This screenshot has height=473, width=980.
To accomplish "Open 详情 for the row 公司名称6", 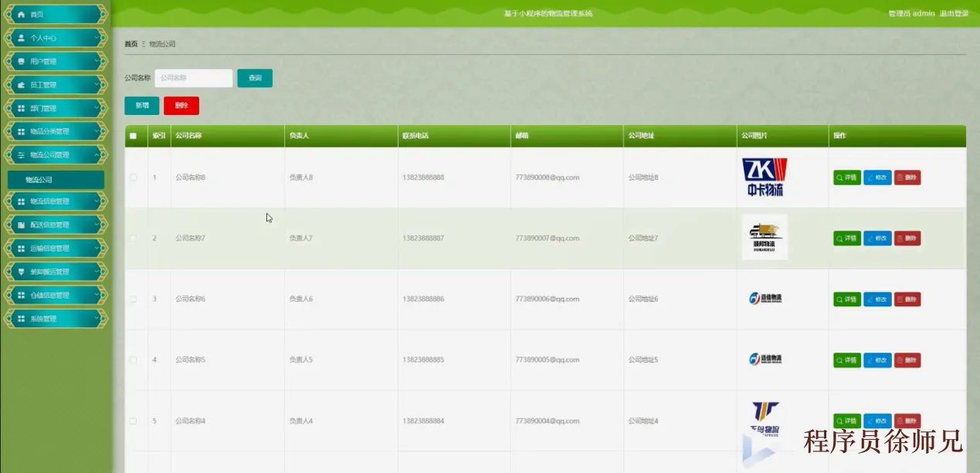I will pyautogui.click(x=846, y=299).
